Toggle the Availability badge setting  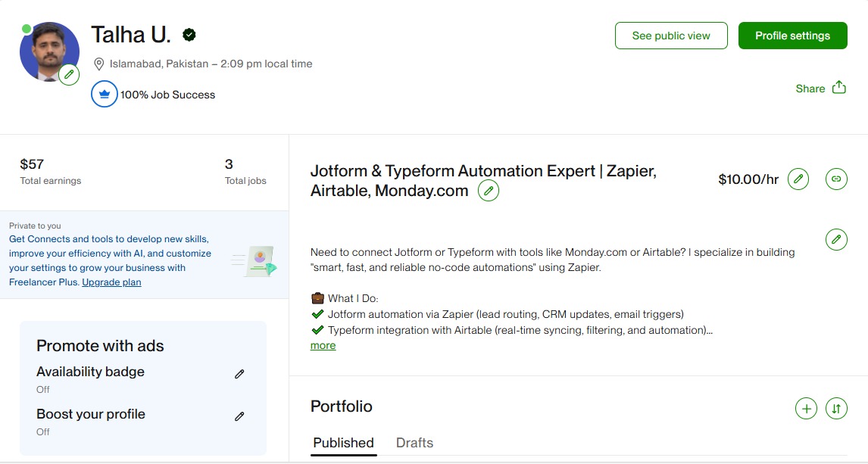click(x=90, y=372)
